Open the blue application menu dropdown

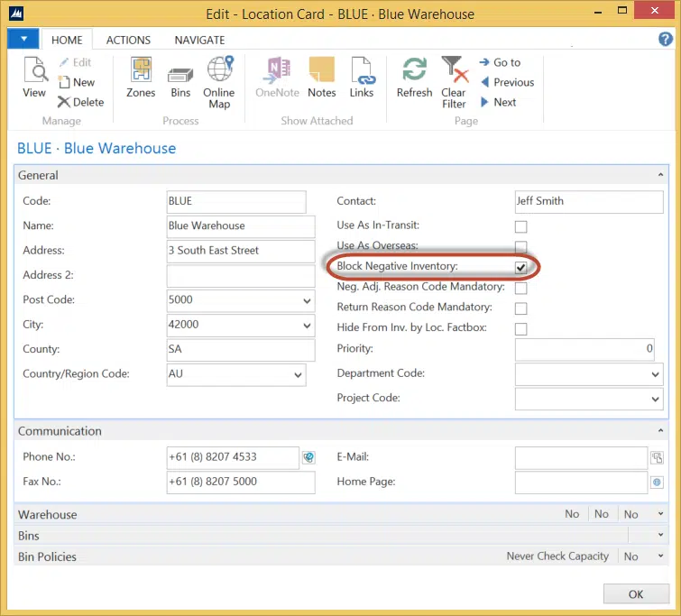click(x=23, y=39)
